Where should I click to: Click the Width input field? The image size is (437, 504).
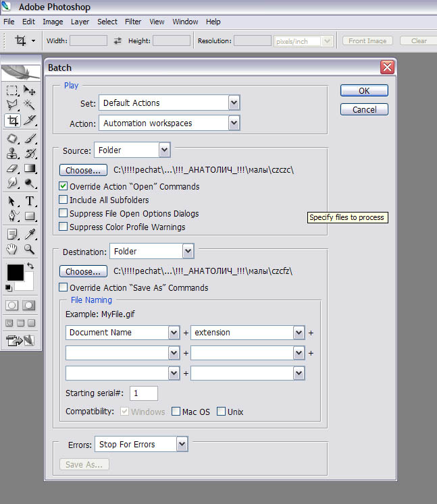coord(88,41)
